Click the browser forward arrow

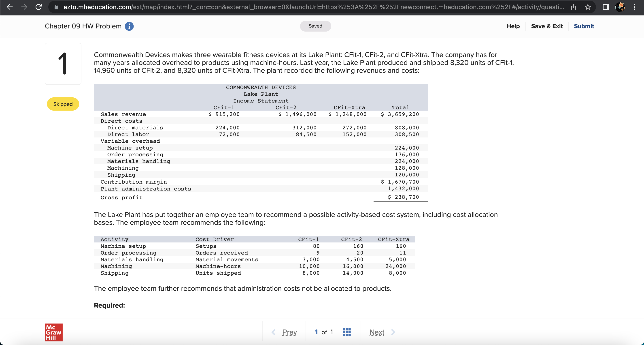click(24, 7)
